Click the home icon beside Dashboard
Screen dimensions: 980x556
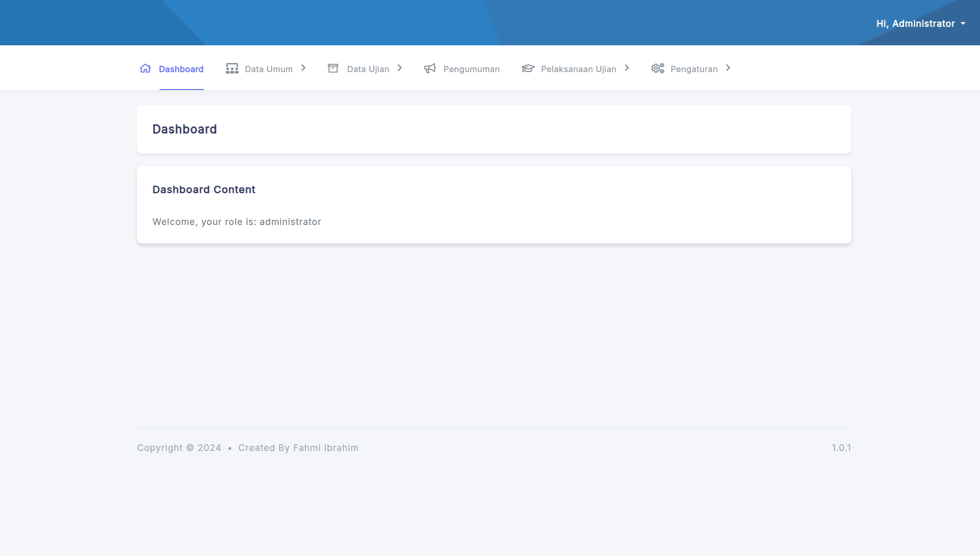click(145, 68)
